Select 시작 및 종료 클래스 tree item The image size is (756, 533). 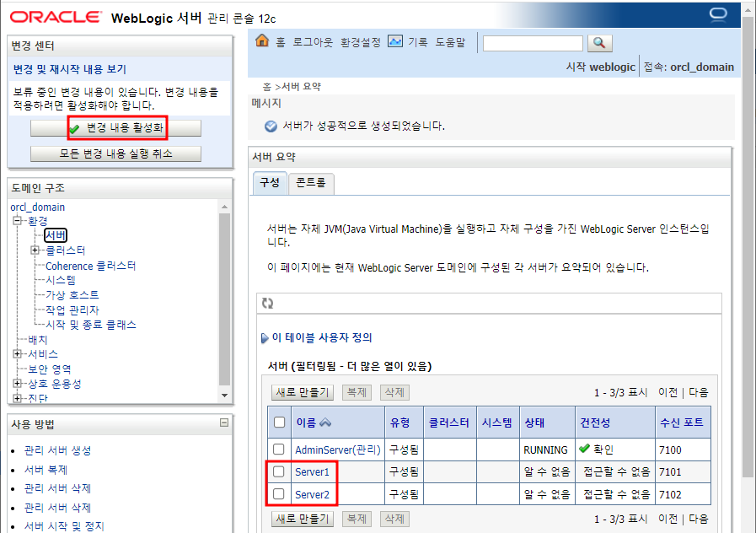pyautogui.click(x=91, y=325)
